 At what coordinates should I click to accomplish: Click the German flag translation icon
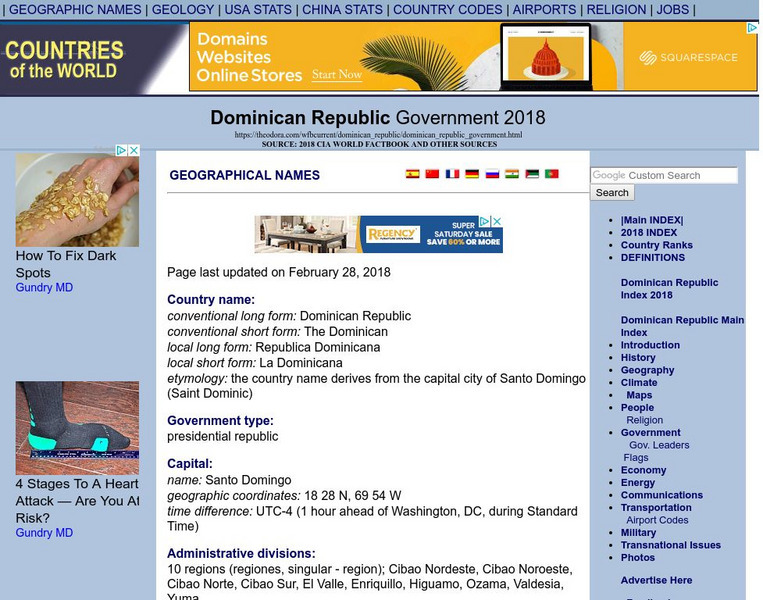[x=472, y=174]
